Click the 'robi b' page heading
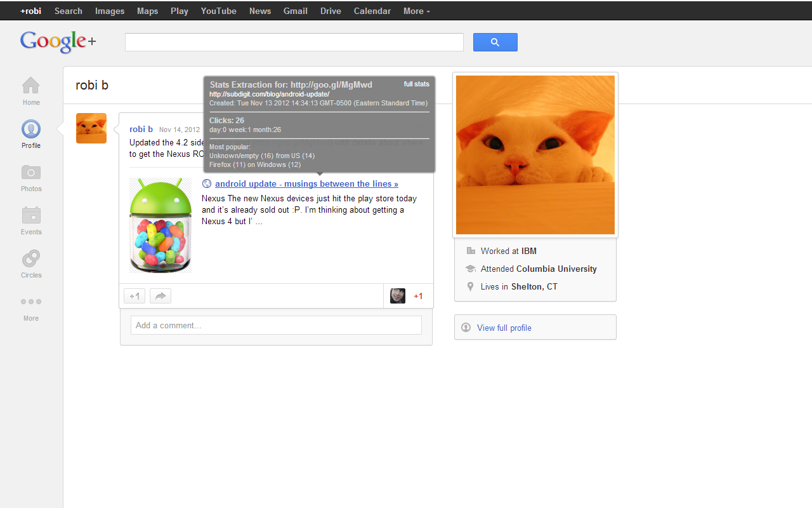812x508 pixels. coord(92,85)
